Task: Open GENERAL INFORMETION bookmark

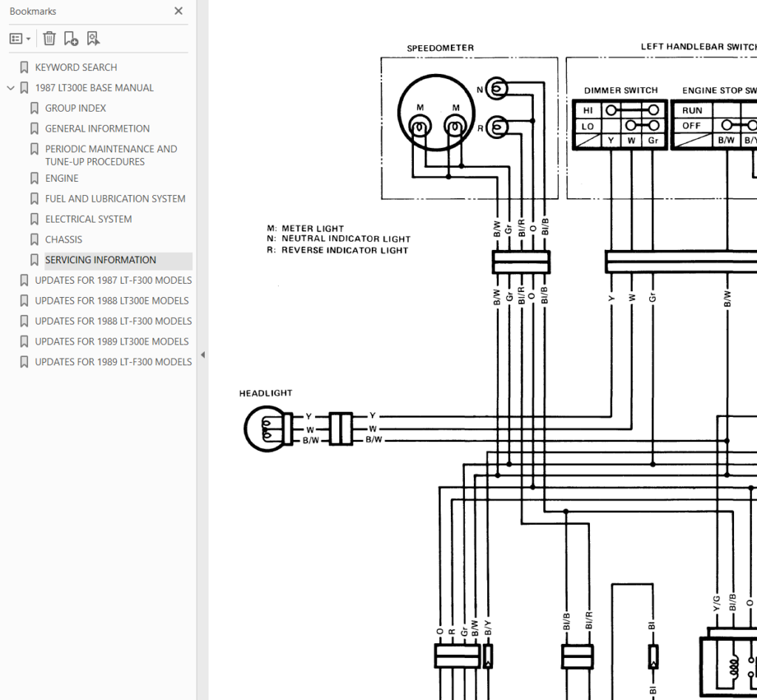Action: (x=97, y=129)
